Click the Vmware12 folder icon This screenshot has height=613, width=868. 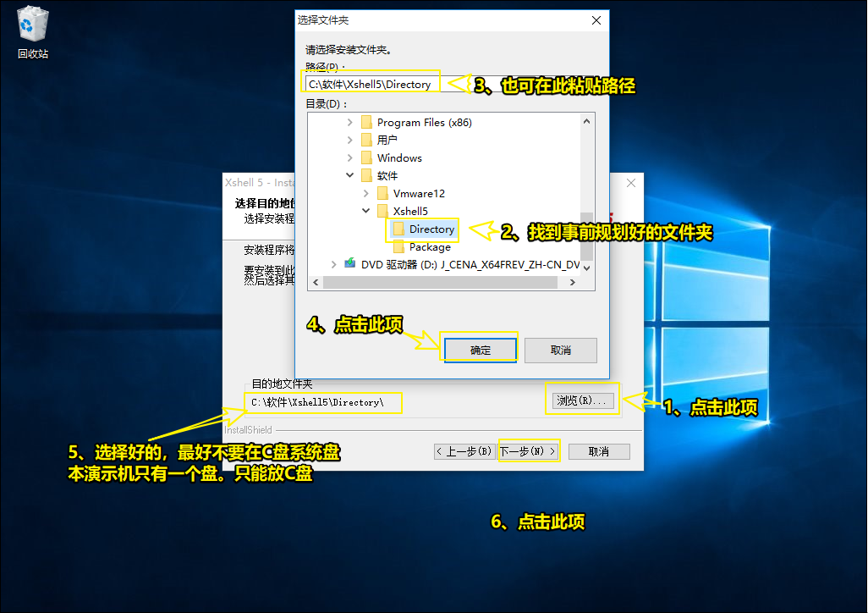pos(382,193)
